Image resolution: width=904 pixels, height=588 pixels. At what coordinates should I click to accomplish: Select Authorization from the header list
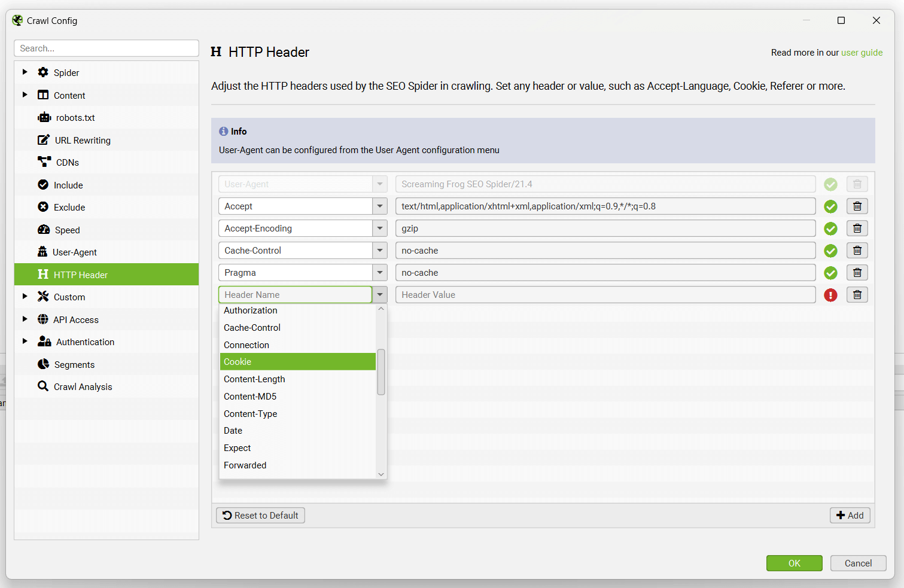(x=250, y=310)
